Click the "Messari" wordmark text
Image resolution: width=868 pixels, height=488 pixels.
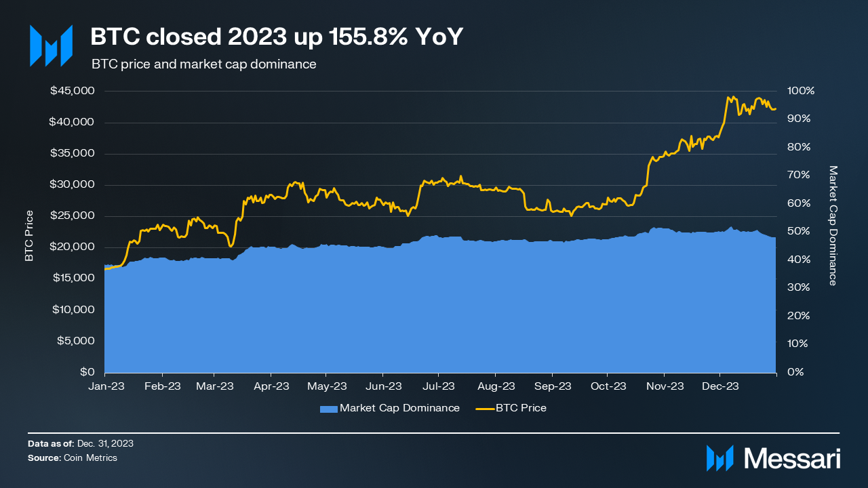pyautogui.click(x=793, y=458)
